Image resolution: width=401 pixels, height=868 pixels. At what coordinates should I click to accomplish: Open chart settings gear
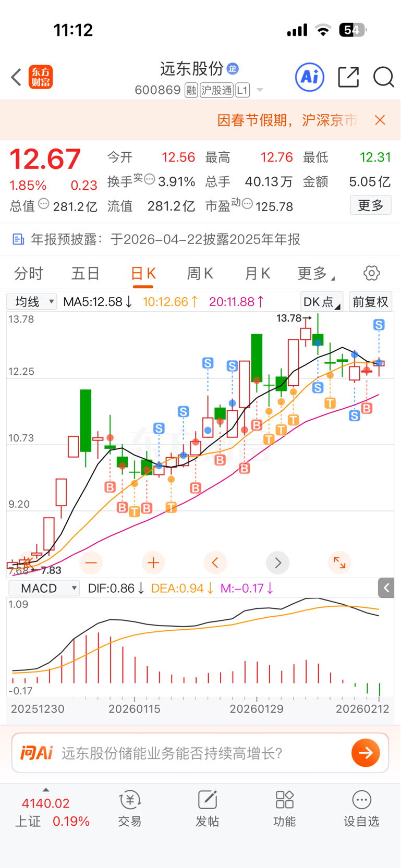point(371,273)
